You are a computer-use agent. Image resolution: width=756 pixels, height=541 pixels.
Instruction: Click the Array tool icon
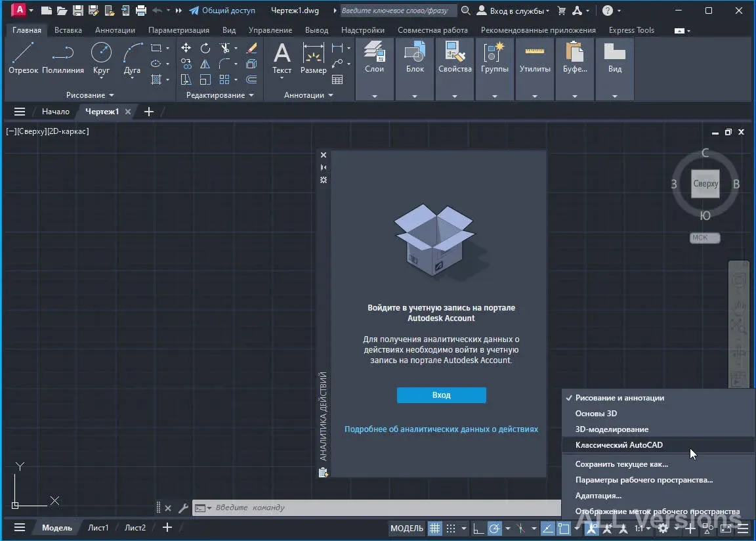pos(224,79)
